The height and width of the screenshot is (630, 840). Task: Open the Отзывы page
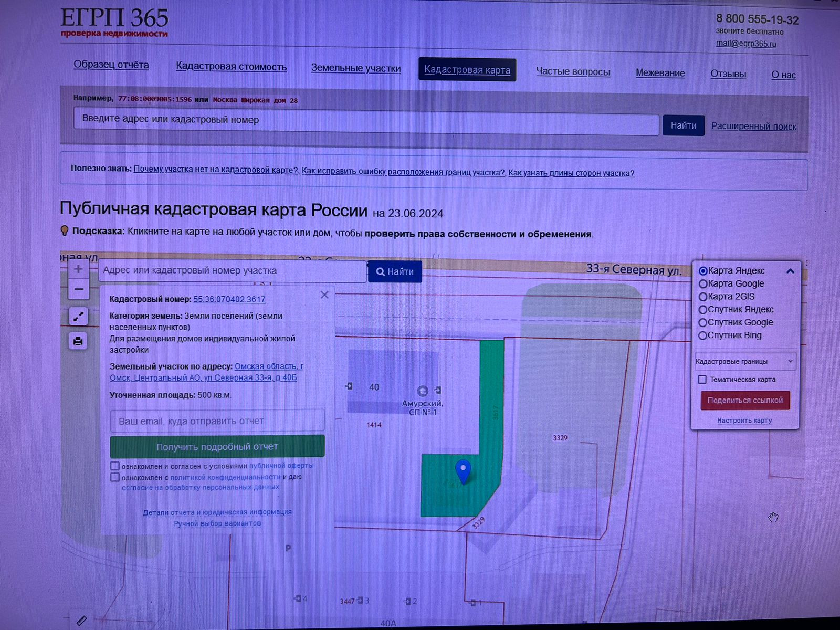[728, 74]
